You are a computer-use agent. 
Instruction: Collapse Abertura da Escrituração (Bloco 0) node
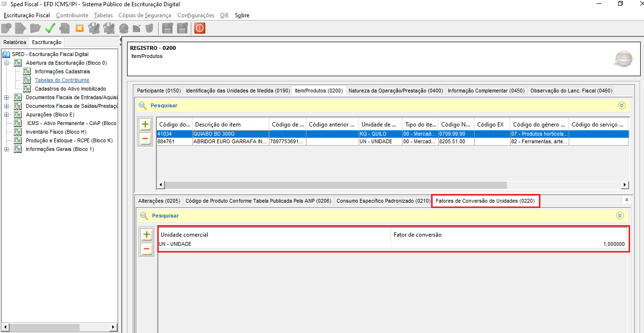[7, 63]
